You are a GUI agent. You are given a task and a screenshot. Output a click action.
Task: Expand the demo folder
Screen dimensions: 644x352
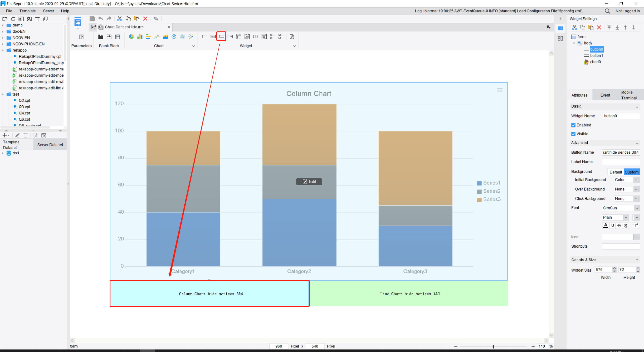3,25
